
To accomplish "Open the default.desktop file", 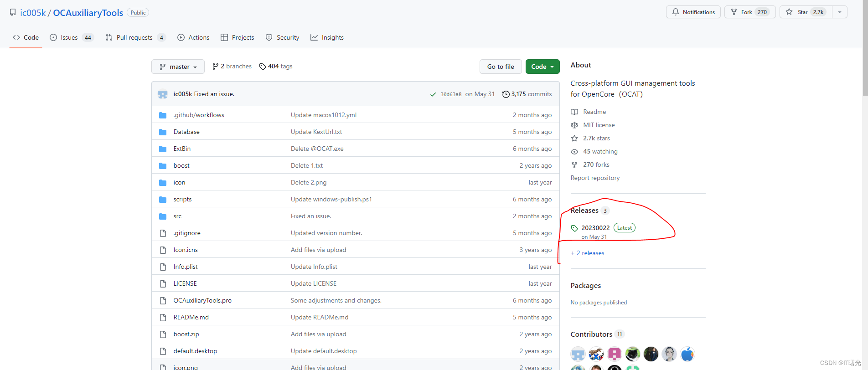I will (195, 351).
